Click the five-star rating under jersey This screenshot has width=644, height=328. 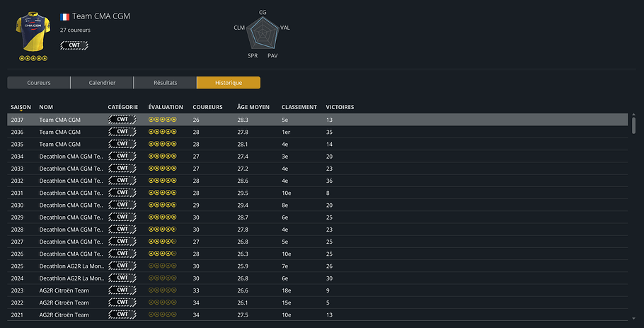coord(33,58)
